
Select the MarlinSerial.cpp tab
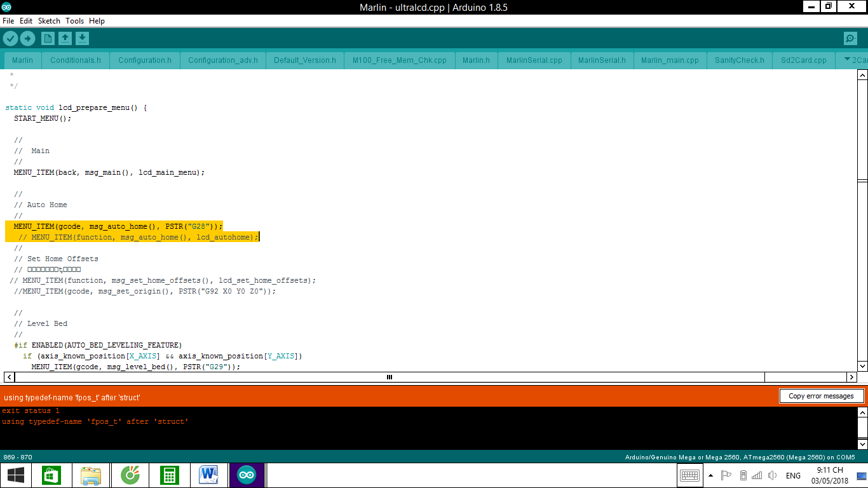tap(534, 60)
